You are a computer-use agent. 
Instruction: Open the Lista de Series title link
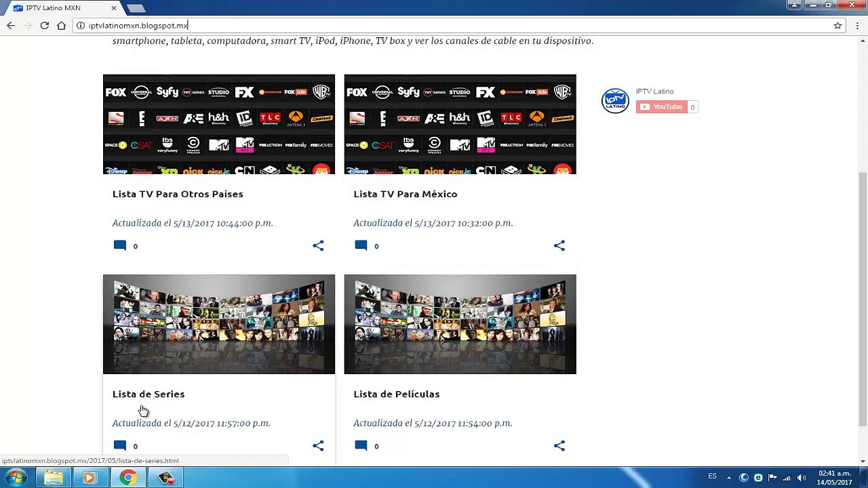[x=149, y=394]
